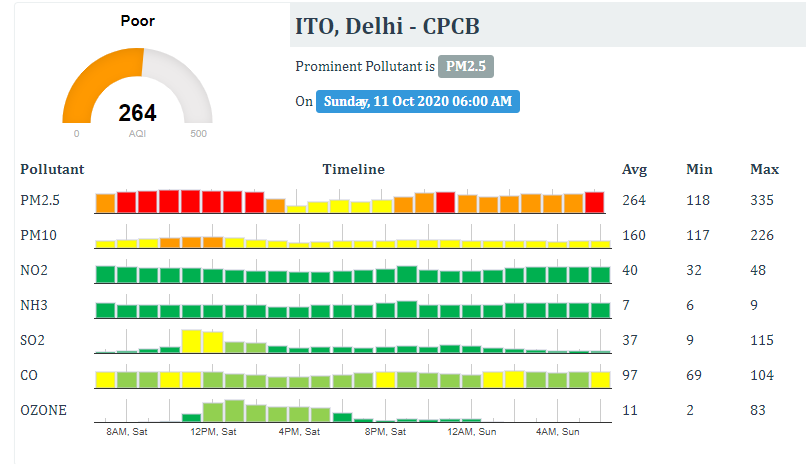
Task: Click the Sunday 11 Oct 2020 date badge
Action: pyautogui.click(x=417, y=101)
